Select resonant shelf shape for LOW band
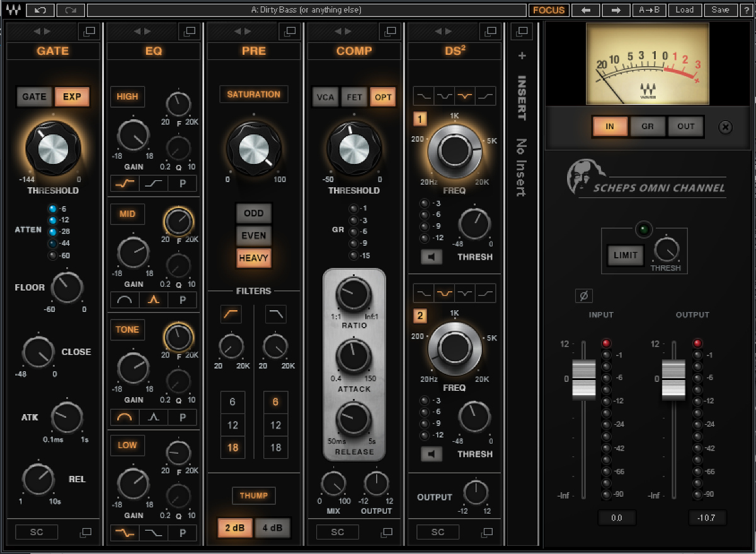Image resolution: width=756 pixels, height=554 pixels. [125, 533]
